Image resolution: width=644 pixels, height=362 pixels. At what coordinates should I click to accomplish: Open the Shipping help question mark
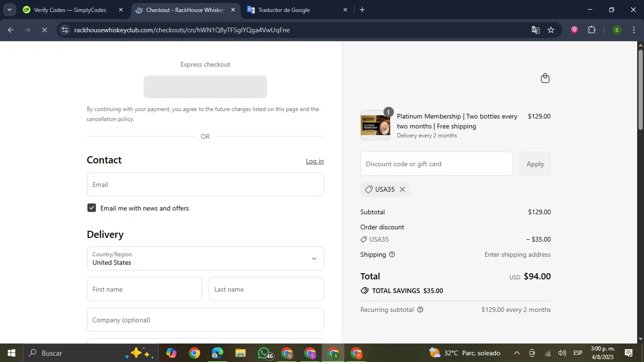click(392, 255)
